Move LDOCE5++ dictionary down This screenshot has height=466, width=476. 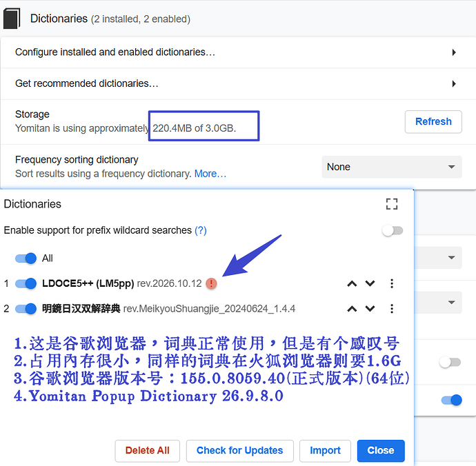(370, 283)
